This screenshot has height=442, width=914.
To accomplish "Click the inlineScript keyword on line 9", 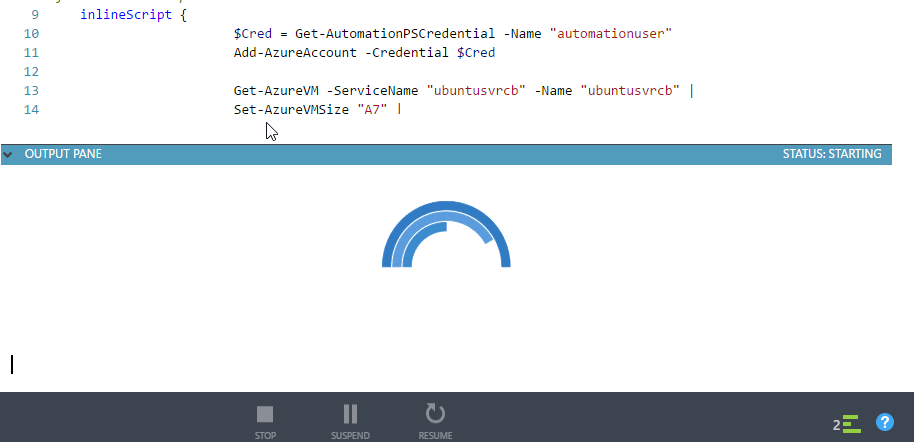I will pos(126,15).
